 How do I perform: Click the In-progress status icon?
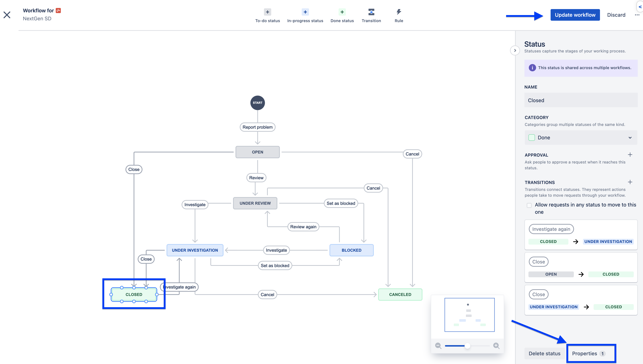305,12
